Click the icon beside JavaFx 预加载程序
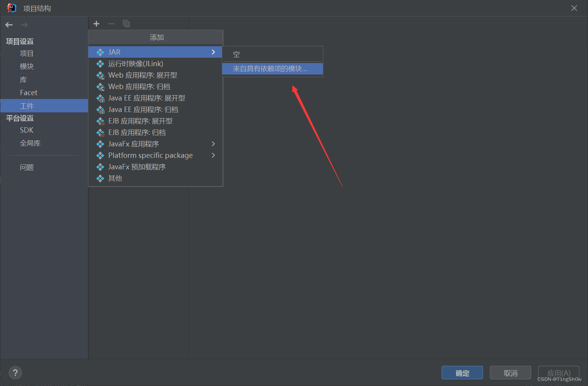This screenshot has height=386, width=588. pyautogui.click(x=100, y=167)
